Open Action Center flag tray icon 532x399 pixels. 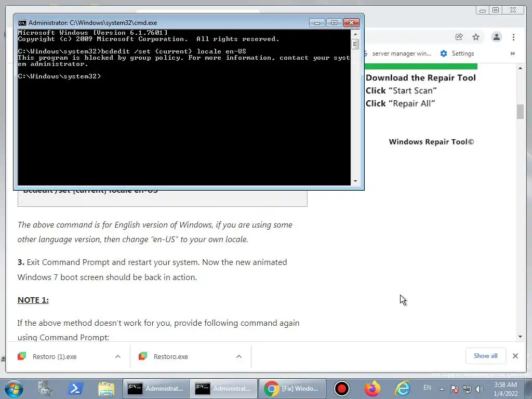455,389
